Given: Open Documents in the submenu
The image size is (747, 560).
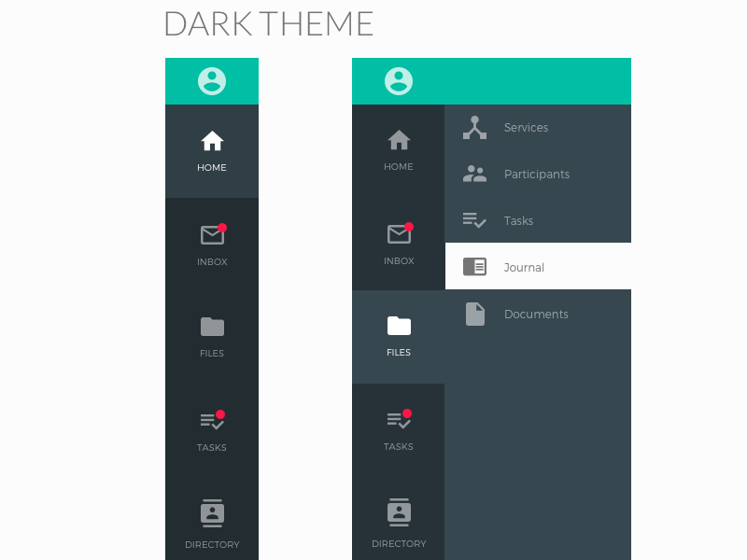Looking at the screenshot, I should 538,314.
